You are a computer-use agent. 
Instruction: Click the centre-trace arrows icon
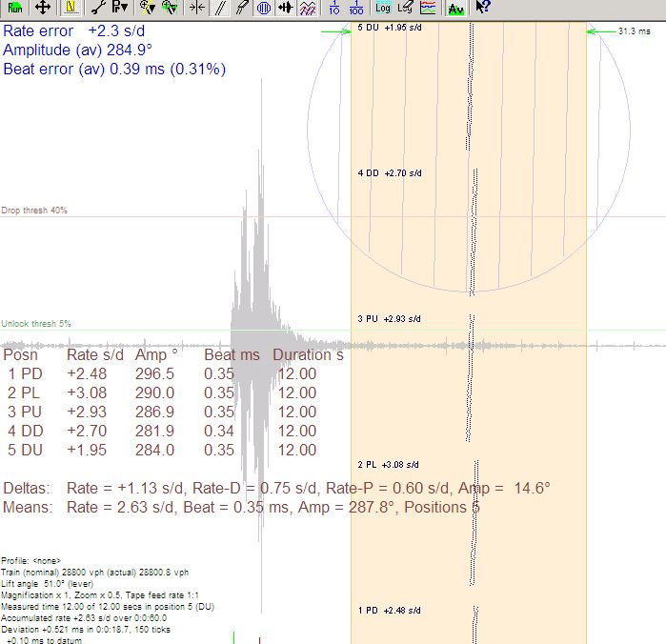click(197, 8)
